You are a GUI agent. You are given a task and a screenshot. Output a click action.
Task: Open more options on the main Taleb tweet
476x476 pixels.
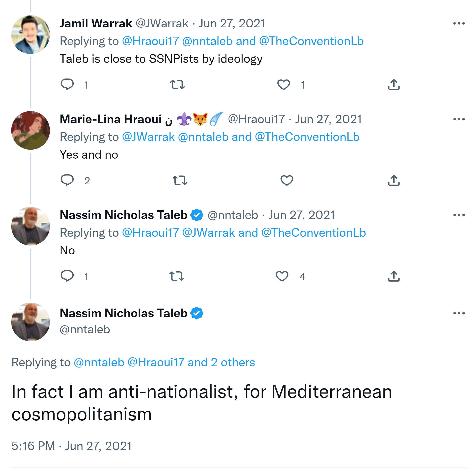pyautogui.click(x=459, y=313)
